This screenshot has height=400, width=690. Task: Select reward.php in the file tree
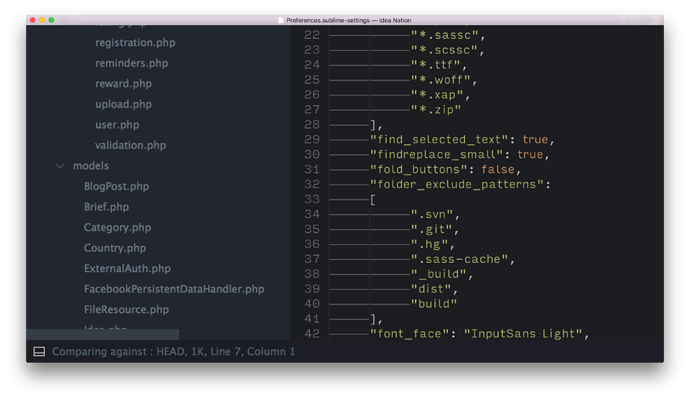123,84
